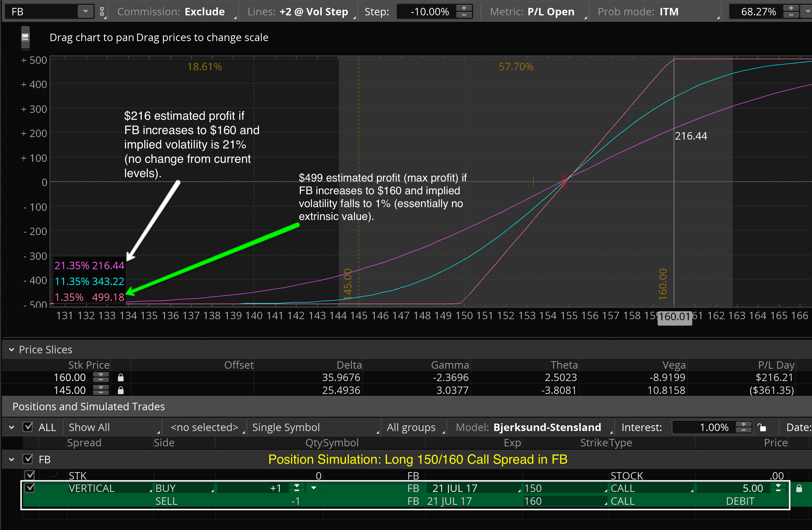
Task: Open the Single Symbol dropdown
Action: point(315,427)
